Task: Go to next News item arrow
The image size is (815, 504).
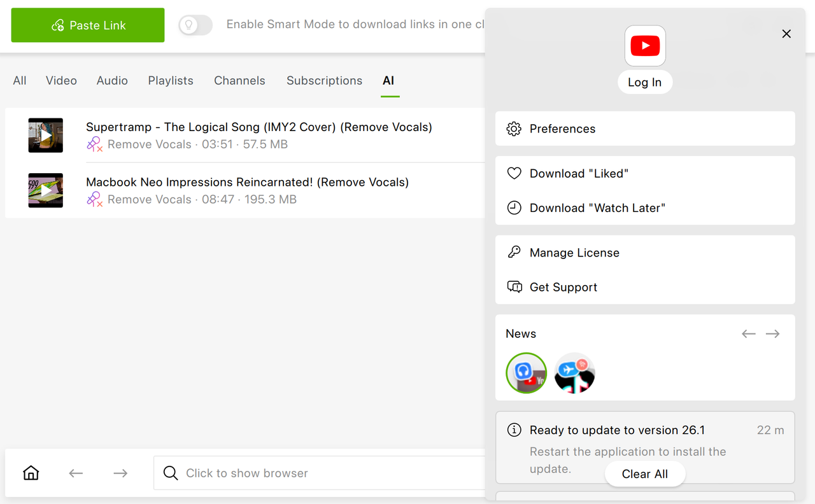Action: tap(772, 333)
